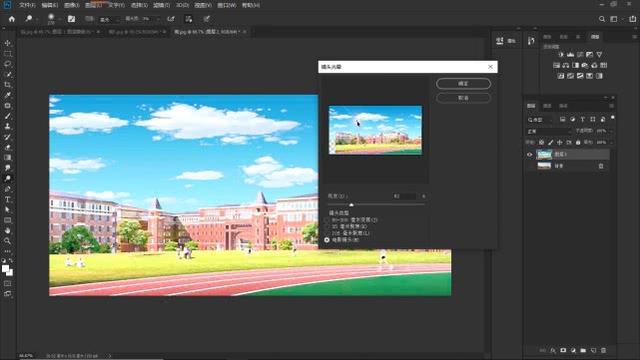640x360 pixels.
Task: Click the brightness value input field
Action: [x=404, y=196]
